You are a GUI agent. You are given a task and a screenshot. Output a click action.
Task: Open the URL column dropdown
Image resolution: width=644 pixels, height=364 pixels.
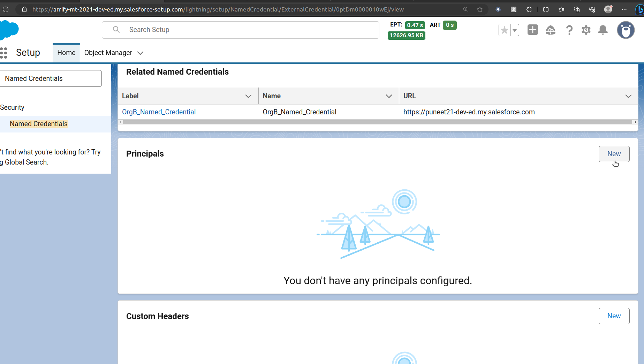629,96
